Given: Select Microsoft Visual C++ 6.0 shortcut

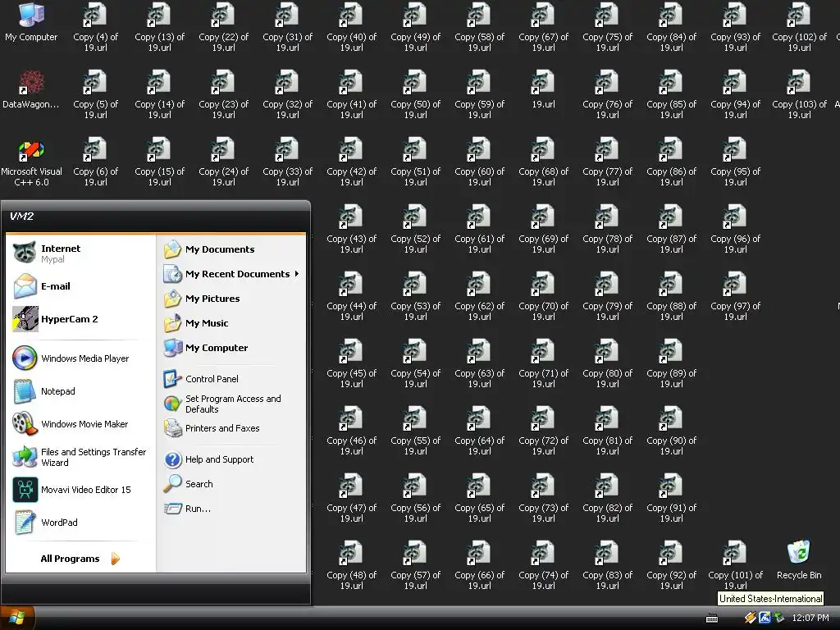Looking at the screenshot, I should pos(31,162).
